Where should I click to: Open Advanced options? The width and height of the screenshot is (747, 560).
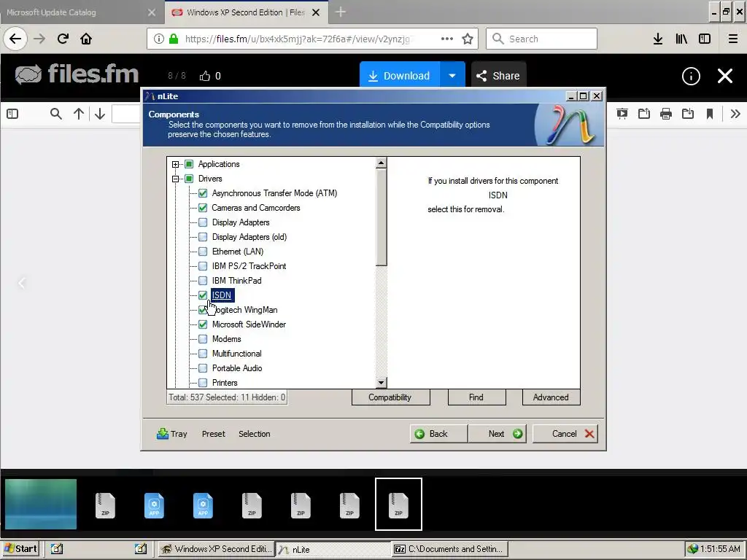[551, 397]
